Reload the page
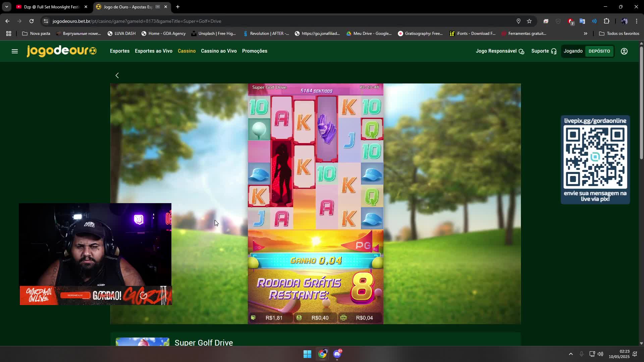Screen dimensions: 644x362 coord(32,21)
